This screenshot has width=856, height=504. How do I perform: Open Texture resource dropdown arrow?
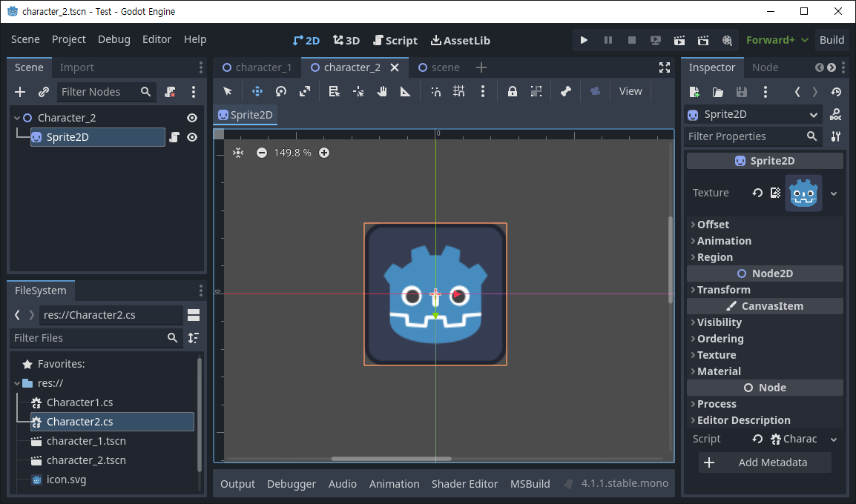pyautogui.click(x=834, y=193)
